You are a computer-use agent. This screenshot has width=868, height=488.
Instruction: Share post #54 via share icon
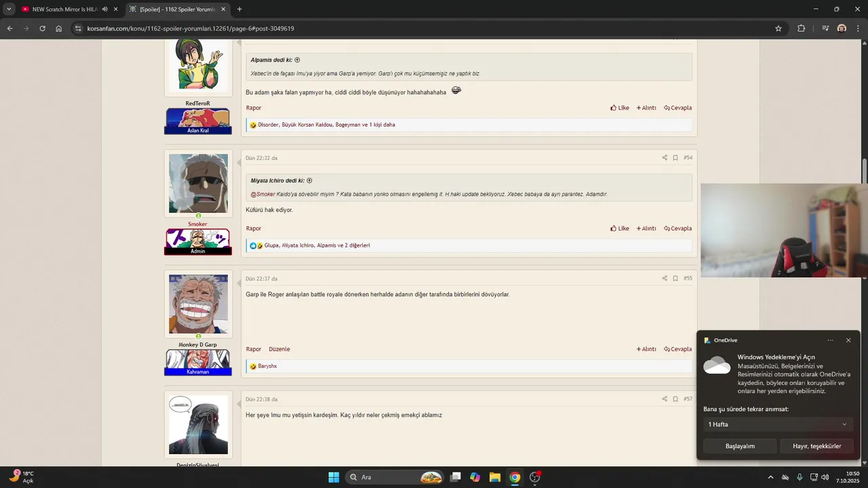point(665,158)
